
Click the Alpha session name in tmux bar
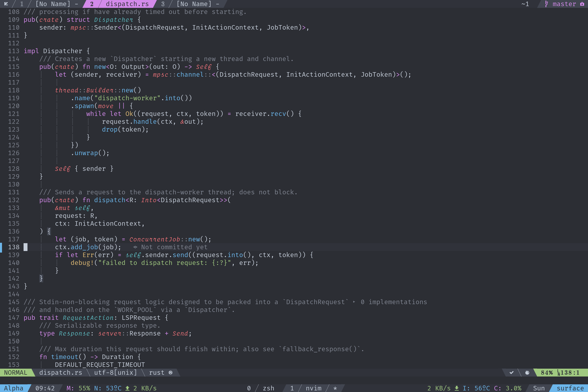pos(13,388)
